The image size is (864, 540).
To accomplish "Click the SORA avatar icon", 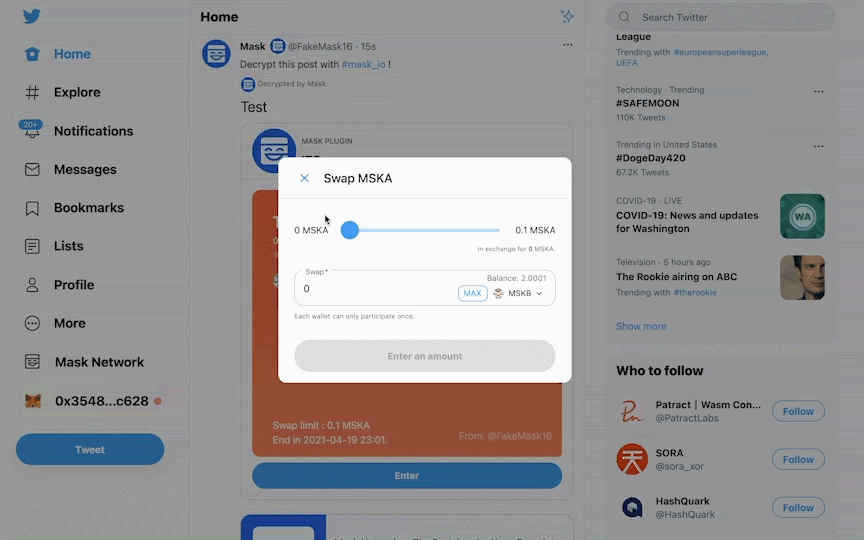I will coord(632,459).
